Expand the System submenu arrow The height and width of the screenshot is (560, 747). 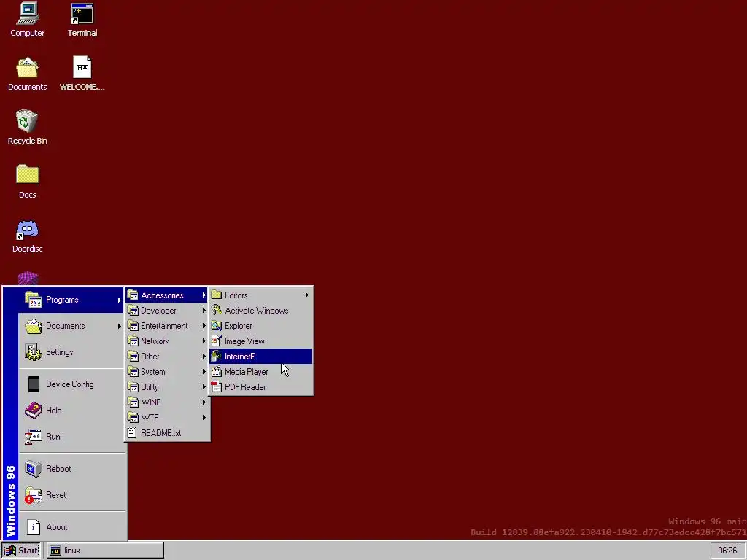[x=204, y=371]
